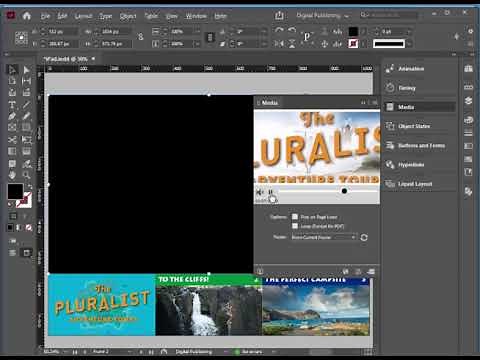Image resolution: width=480 pixels, height=360 pixels.
Task: Collapse the Media panel with double arrows
Action: pyautogui.click(x=364, y=103)
